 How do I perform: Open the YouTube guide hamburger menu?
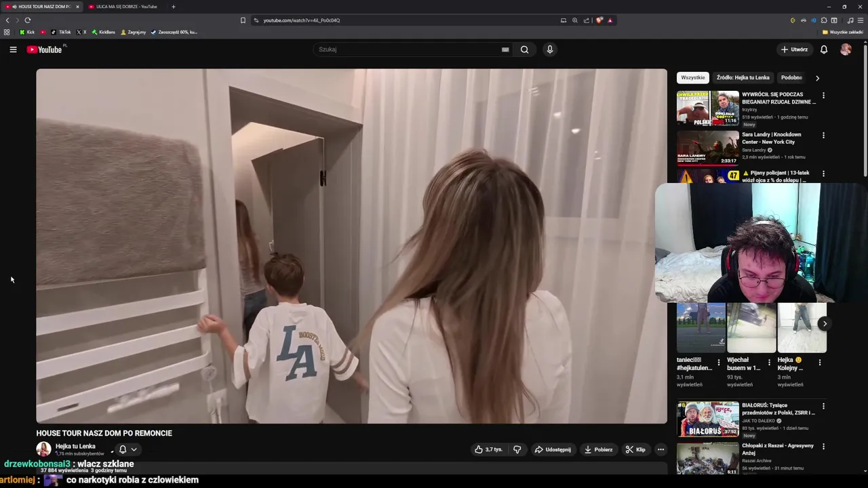coord(13,49)
